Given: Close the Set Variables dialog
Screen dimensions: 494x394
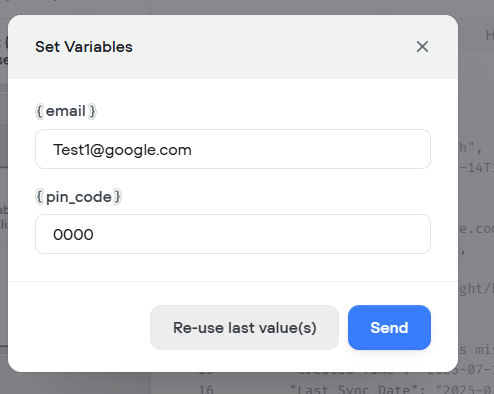Looking at the screenshot, I should (x=422, y=47).
